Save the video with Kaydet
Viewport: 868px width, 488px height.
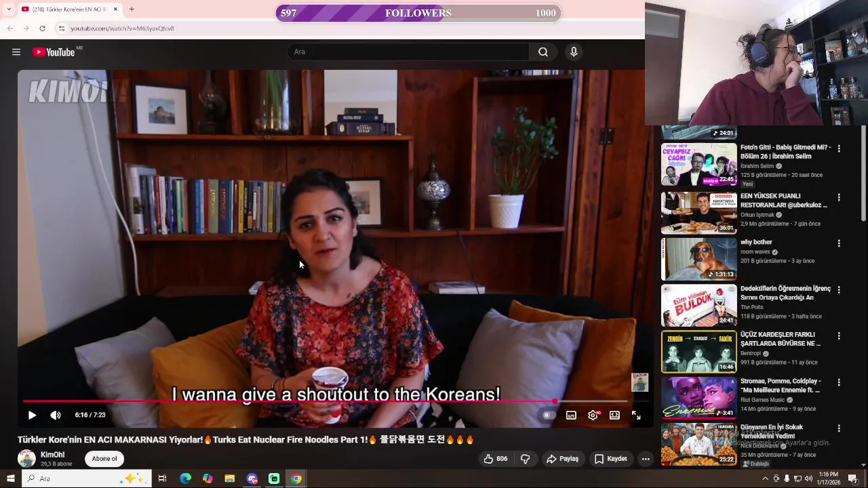coord(611,459)
